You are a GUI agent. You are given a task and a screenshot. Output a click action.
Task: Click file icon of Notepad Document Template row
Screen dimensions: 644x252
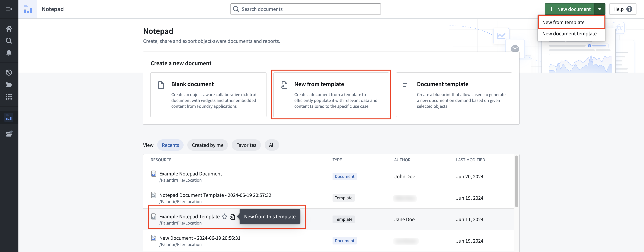[154, 195]
